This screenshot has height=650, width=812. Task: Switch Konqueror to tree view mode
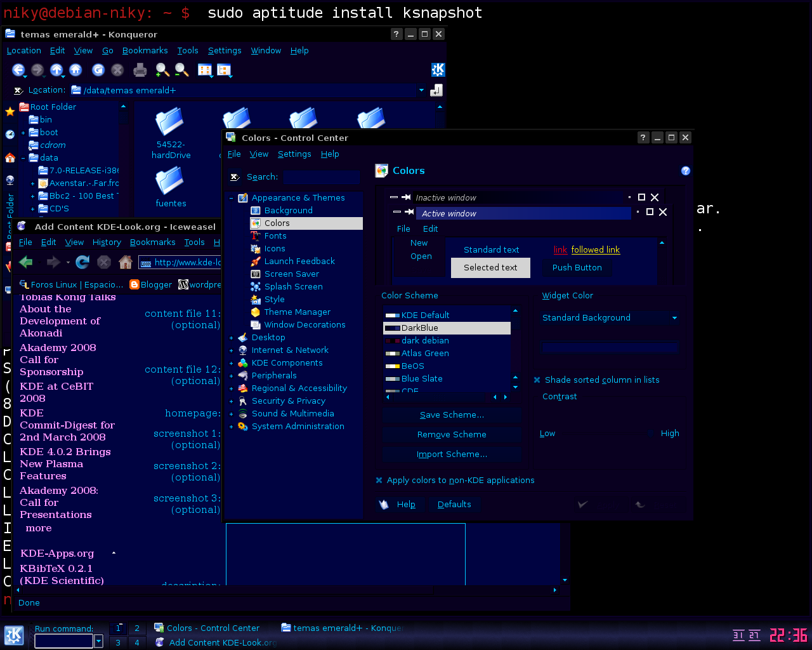pos(224,70)
